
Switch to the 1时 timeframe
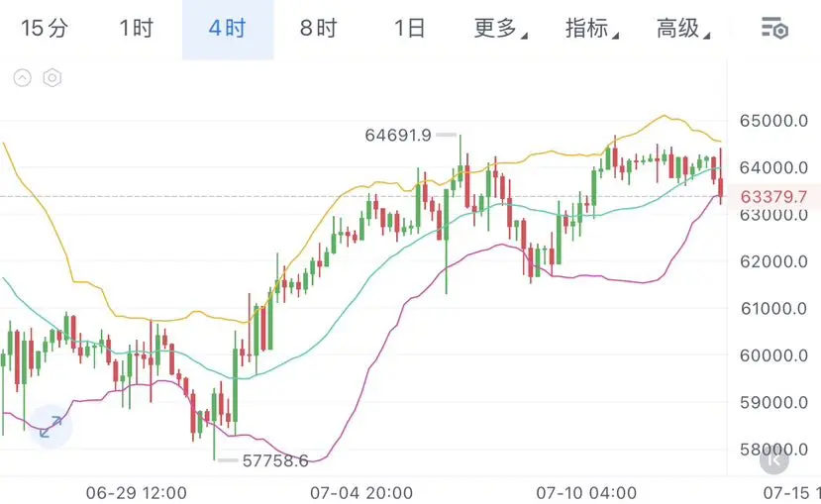click(x=136, y=29)
